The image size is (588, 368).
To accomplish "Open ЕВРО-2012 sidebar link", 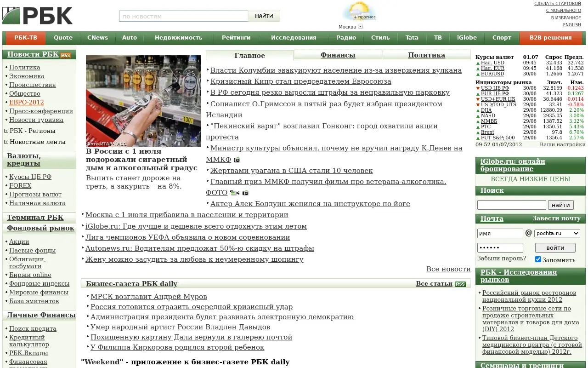I will [27, 103].
